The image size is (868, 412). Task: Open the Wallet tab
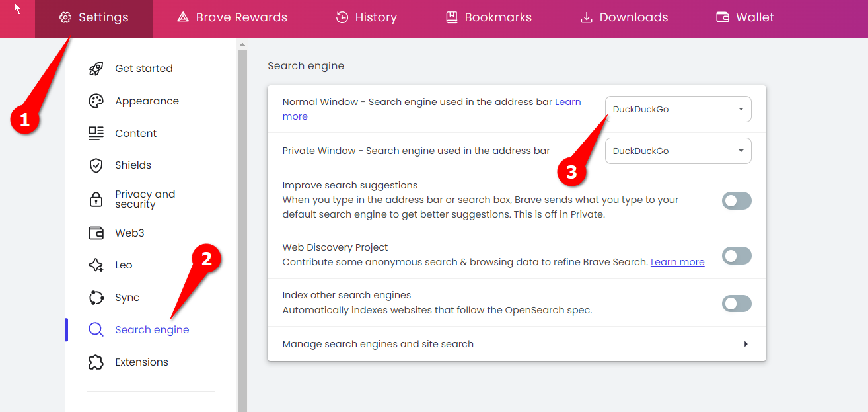(745, 19)
